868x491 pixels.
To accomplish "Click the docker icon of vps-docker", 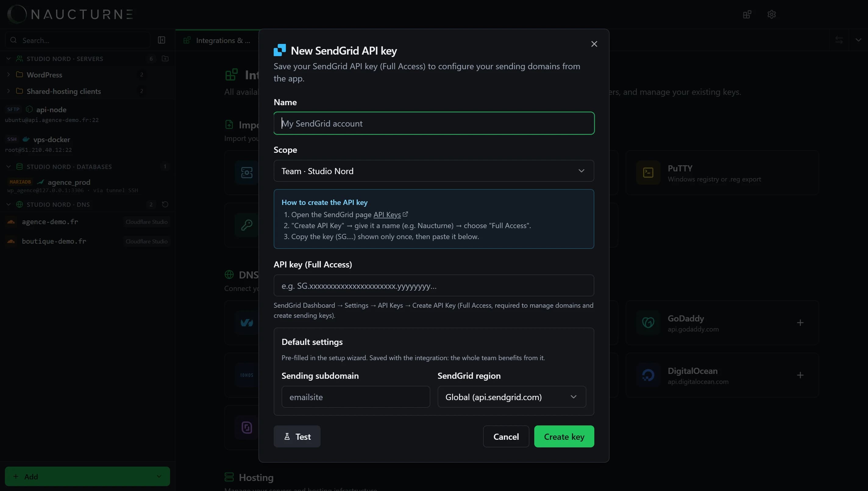I will pyautogui.click(x=26, y=139).
